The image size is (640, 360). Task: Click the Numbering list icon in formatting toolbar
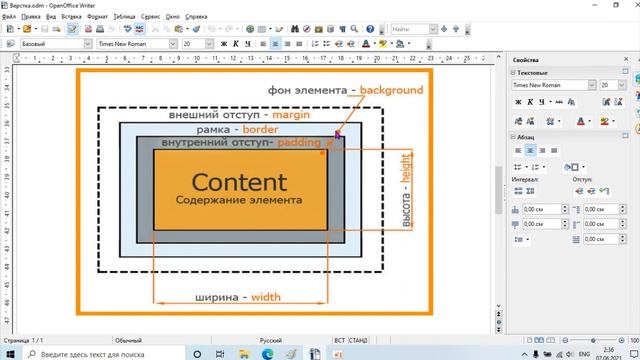pyautogui.click(x=315, y=44)
